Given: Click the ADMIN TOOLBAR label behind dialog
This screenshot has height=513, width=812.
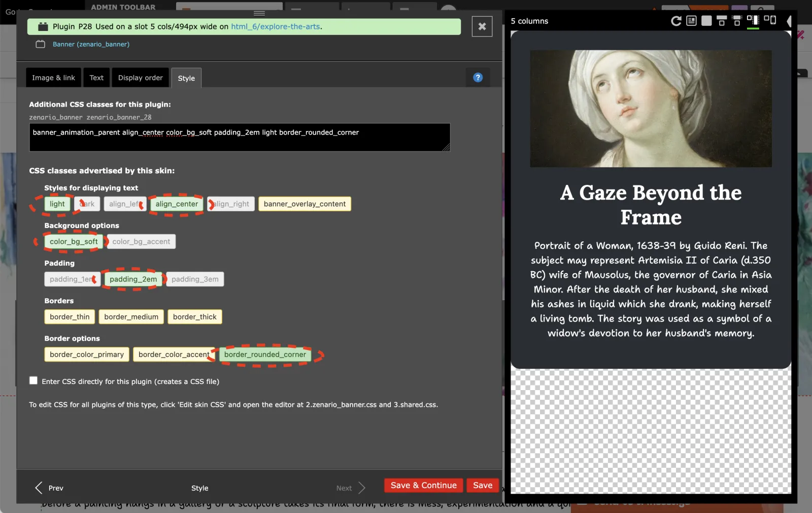Looking at the screenshot, I should (x=123, y=7).
